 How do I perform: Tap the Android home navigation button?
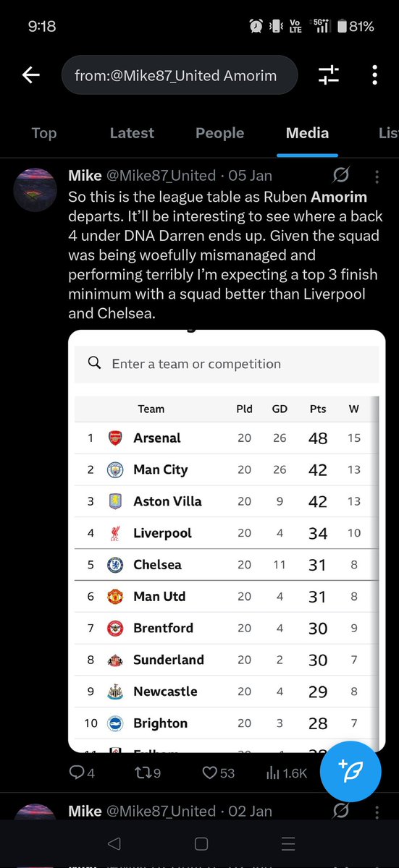tap(201, 843)
